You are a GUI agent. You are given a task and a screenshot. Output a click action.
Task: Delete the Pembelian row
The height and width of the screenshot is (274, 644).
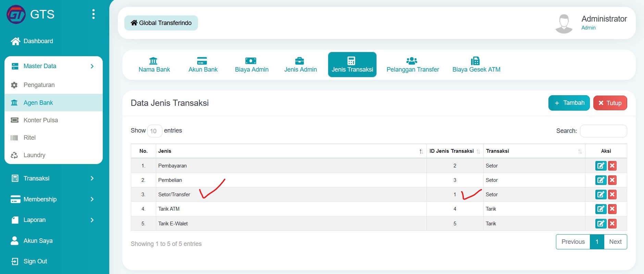coord(612,180)
